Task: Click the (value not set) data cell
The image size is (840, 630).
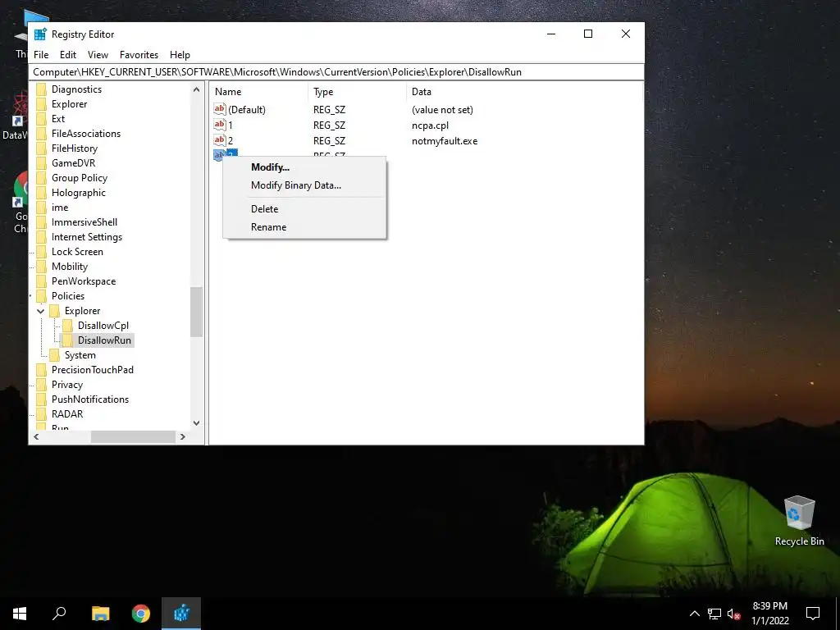Action: 442,110
